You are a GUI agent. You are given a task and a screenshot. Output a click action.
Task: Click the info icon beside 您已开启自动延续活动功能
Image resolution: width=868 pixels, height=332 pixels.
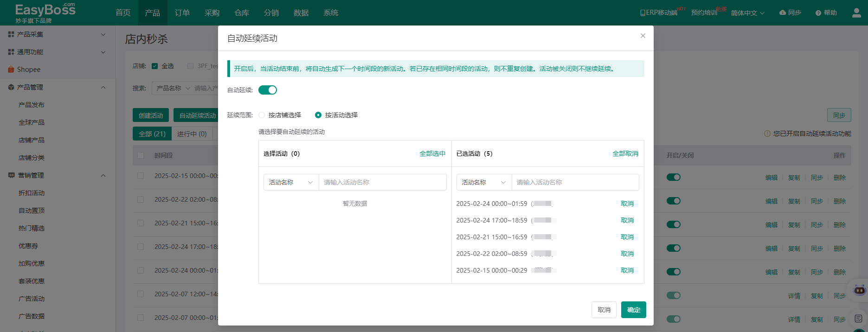point(767,134)
